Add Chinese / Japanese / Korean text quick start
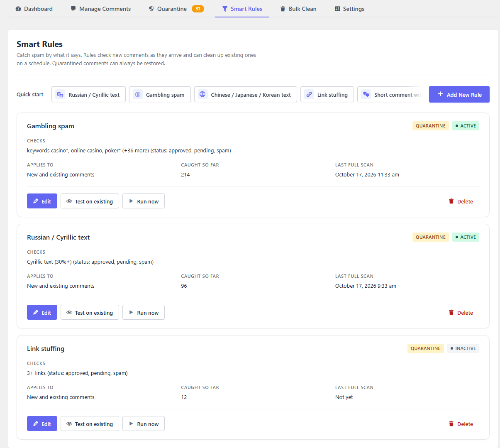Screen dimensions: 500x448 pyautogui.click(x=246, y=94)
